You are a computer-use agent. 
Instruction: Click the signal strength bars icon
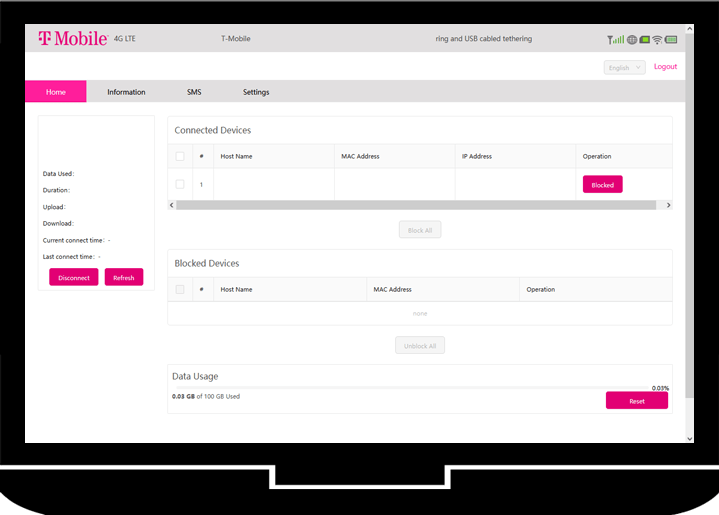tap(616, 40)
